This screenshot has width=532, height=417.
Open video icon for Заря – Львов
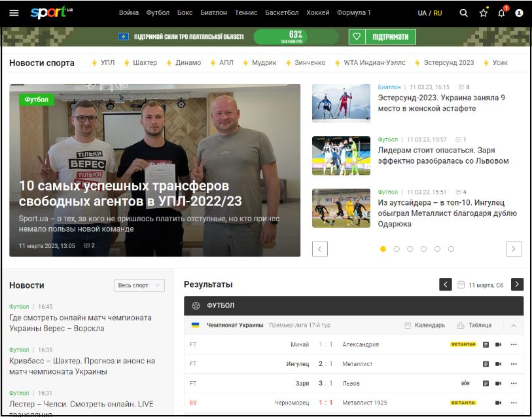498,384
